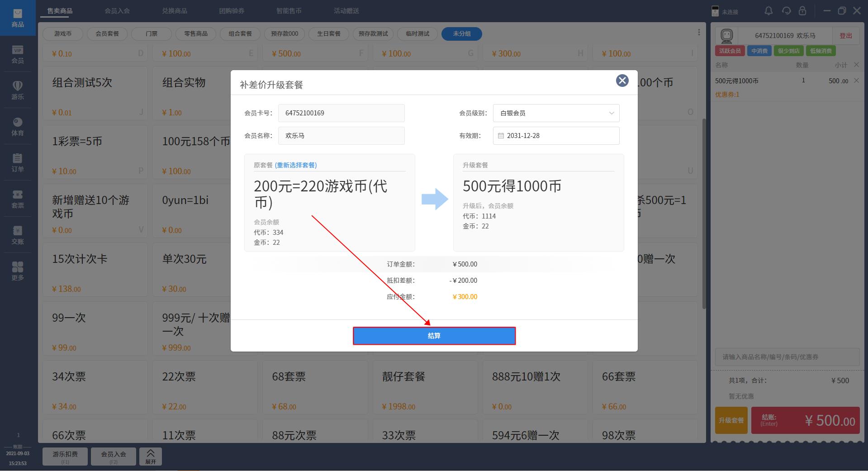
Task: Select the 888元10赠1次 product card
Action: [536, 387]
